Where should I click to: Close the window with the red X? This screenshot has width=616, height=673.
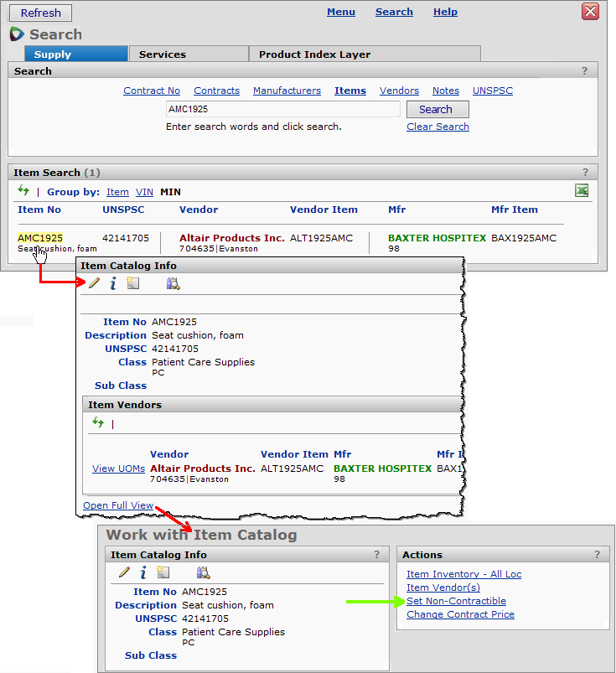(590, 12)
